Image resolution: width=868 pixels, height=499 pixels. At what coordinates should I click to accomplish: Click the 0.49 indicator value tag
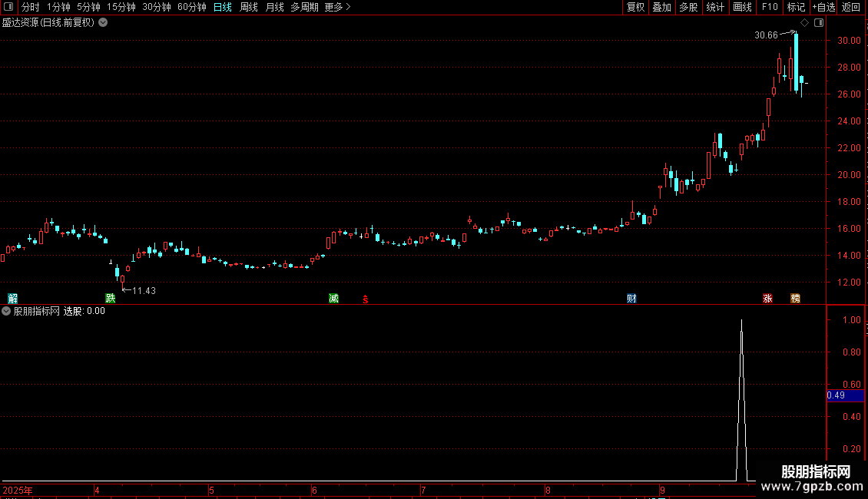point(845,395)
